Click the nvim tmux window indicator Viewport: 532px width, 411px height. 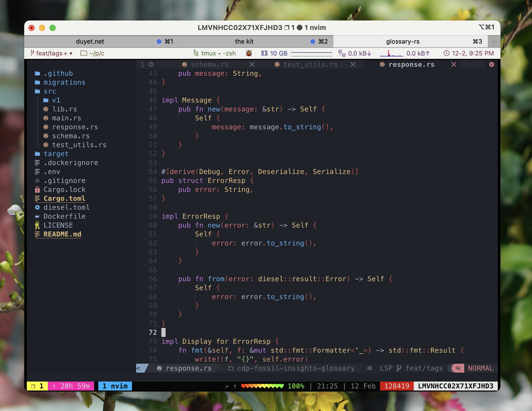coord(115,386)
